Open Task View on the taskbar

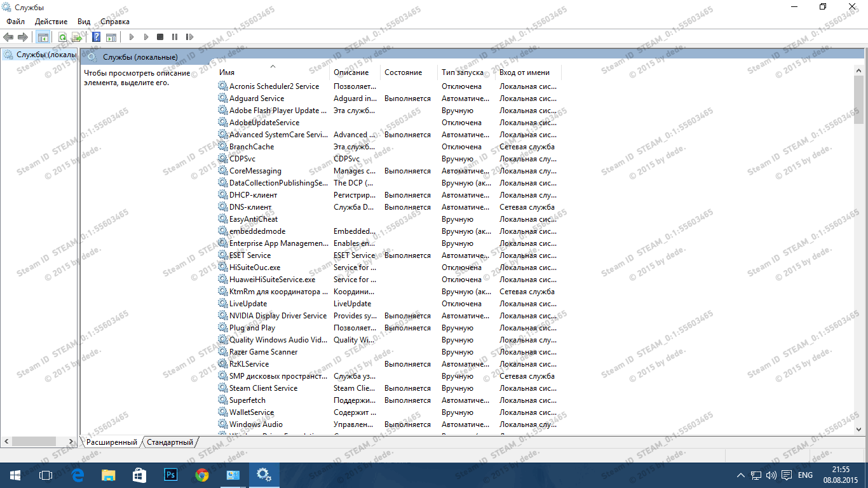[45, 475]
